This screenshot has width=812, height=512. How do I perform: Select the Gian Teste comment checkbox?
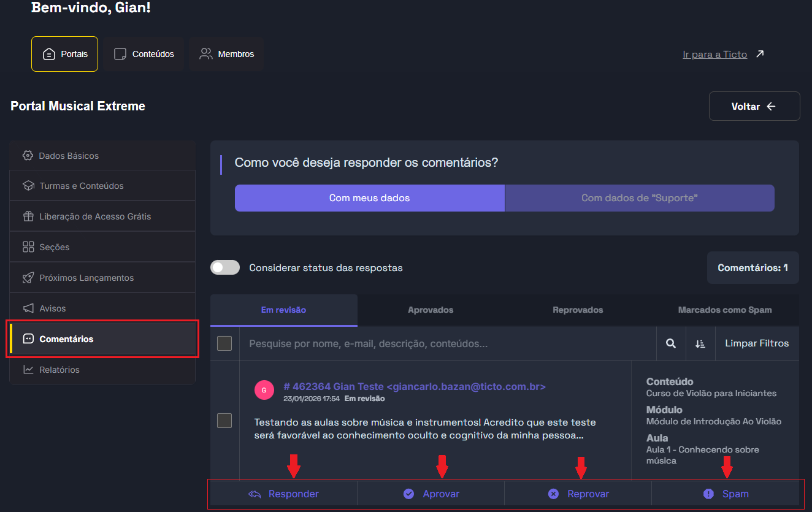coord(224,420)
